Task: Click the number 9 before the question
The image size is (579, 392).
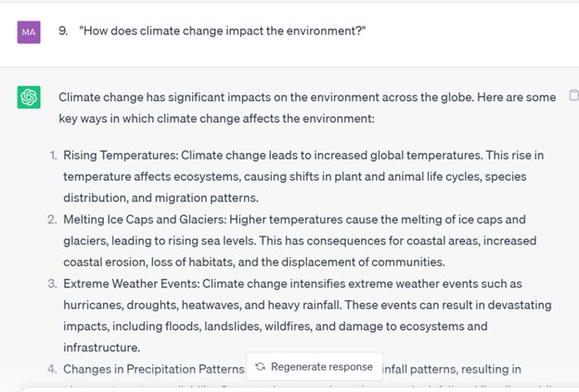Action: pyautogui.click(x=62, y=32)
